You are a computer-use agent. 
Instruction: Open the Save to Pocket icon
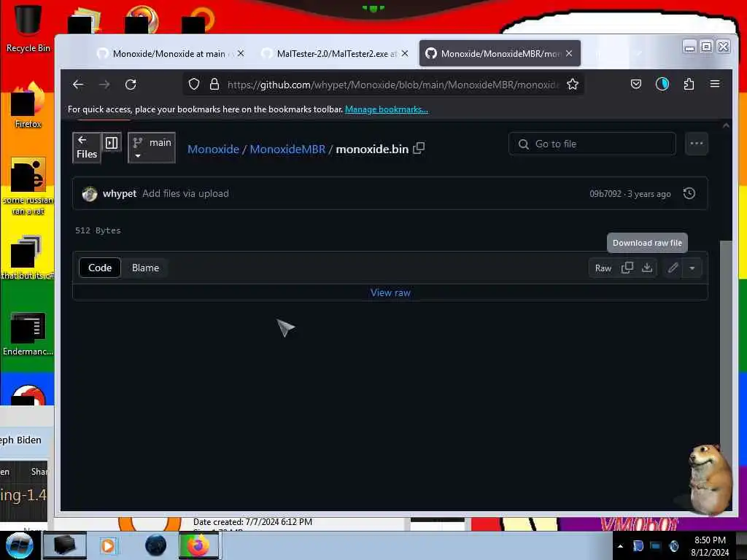(x=636, y=85)
